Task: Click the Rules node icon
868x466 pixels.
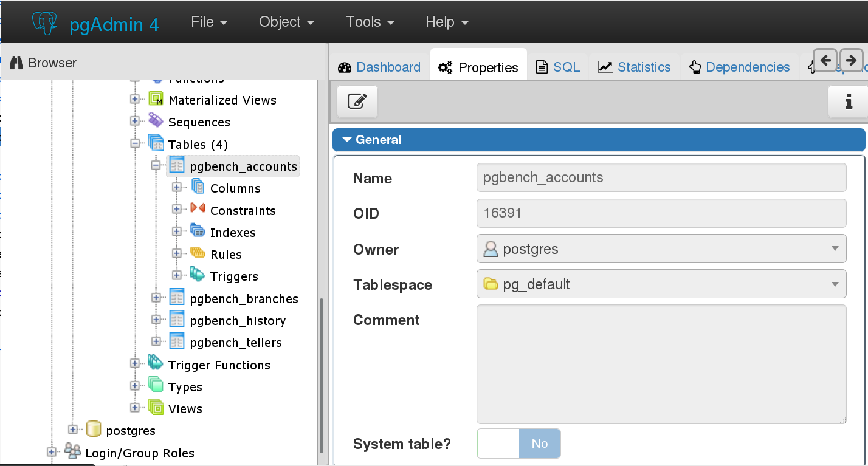Action: click(x=198, y=253)
